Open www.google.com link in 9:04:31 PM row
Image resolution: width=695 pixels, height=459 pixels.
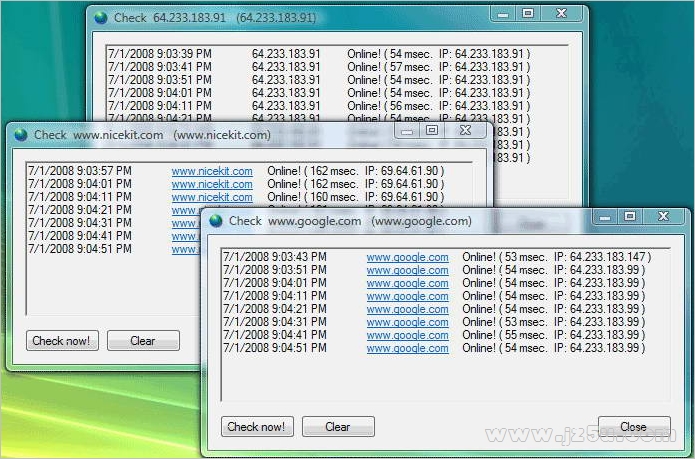(407, 322)
